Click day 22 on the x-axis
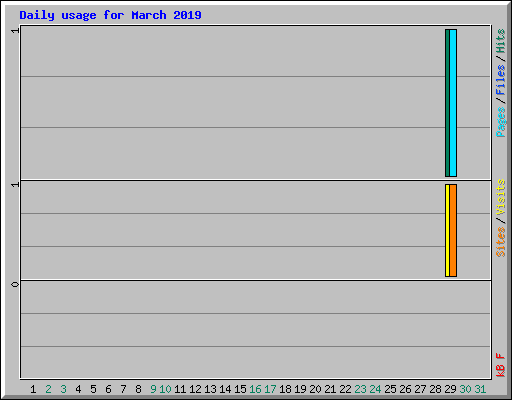Viewport: 512px width, 400px height. coord(345,389)
